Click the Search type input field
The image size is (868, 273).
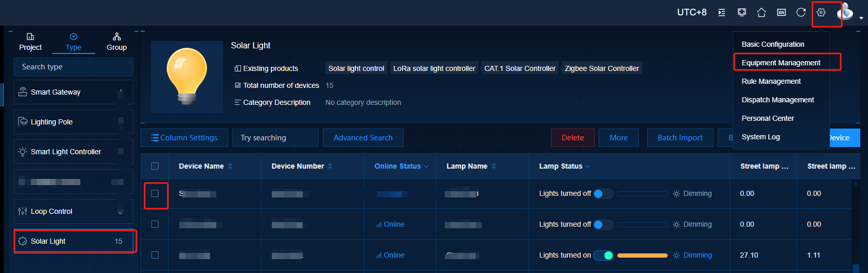tap(73, 67)
